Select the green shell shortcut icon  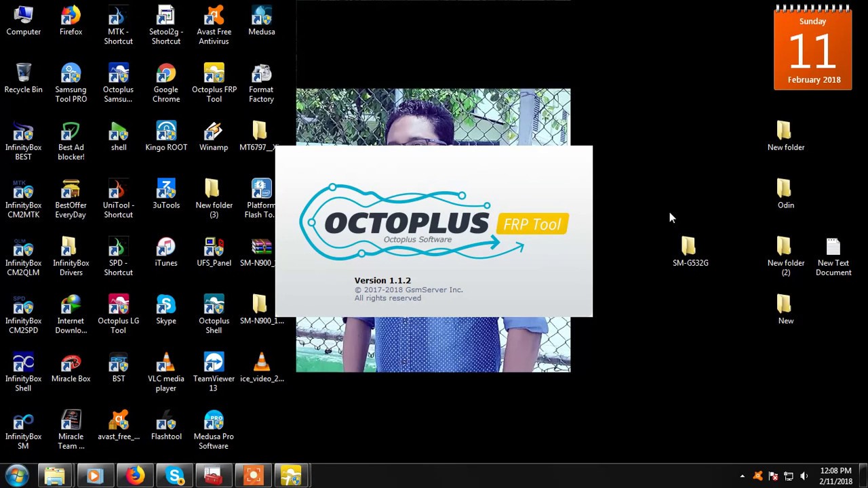point(118,137)
